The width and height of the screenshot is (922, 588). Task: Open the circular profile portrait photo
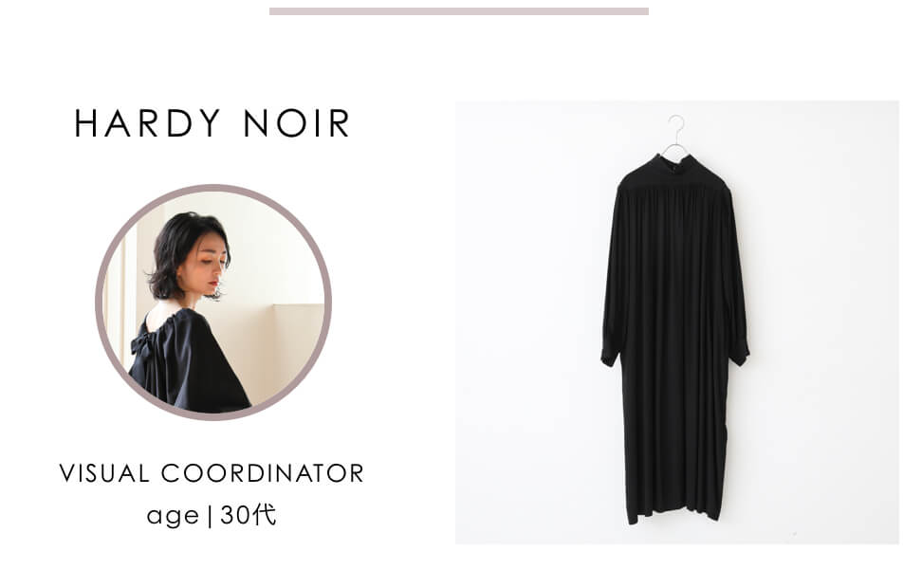(x=213, y=303)
